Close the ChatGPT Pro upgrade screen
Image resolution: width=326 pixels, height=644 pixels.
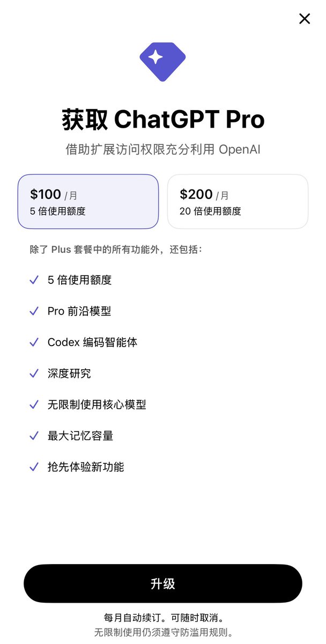pos(305,19)
